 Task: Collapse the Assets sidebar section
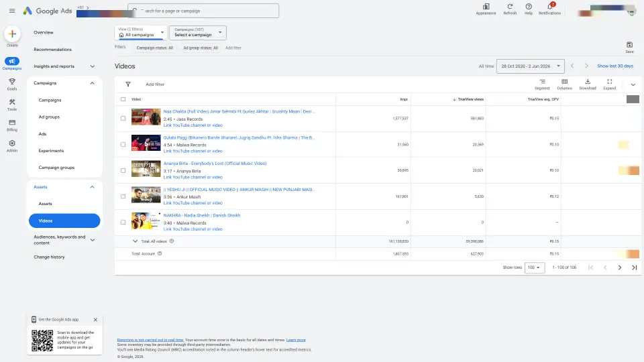[93, 187]
